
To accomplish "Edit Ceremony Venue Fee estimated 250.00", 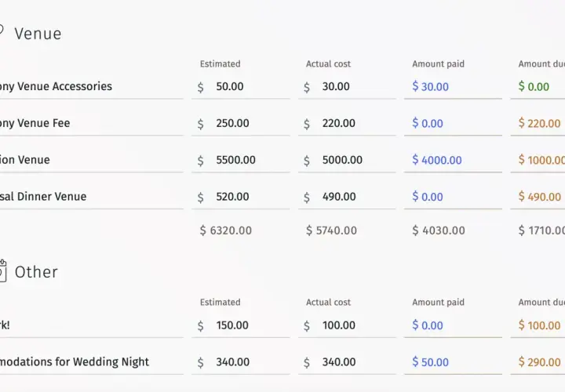I will click(241, 123).
